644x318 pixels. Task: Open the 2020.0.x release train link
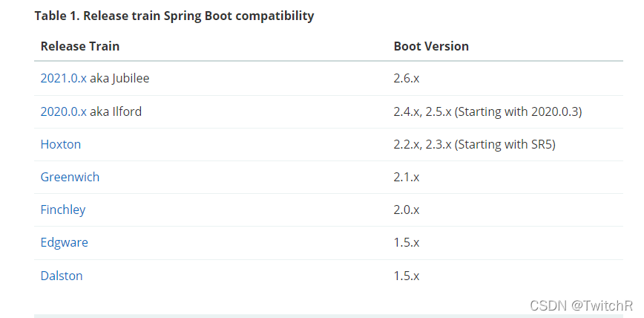click(x=63, y=111)
